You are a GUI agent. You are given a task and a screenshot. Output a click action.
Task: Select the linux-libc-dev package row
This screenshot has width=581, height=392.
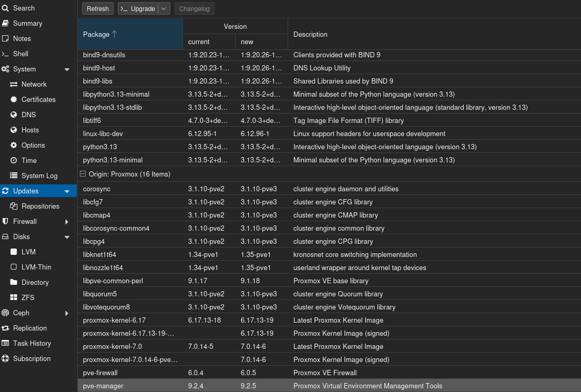click(x=329, y=133)
